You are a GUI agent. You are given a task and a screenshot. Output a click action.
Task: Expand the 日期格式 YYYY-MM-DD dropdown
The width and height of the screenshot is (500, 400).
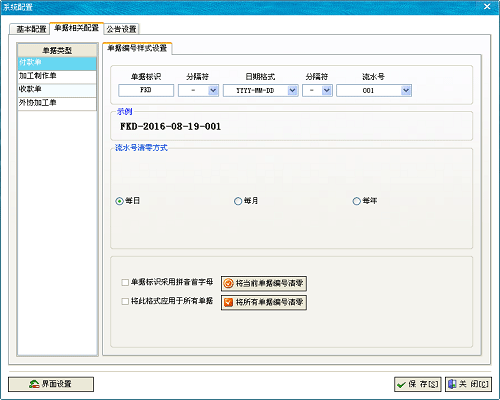click(292, 90)
